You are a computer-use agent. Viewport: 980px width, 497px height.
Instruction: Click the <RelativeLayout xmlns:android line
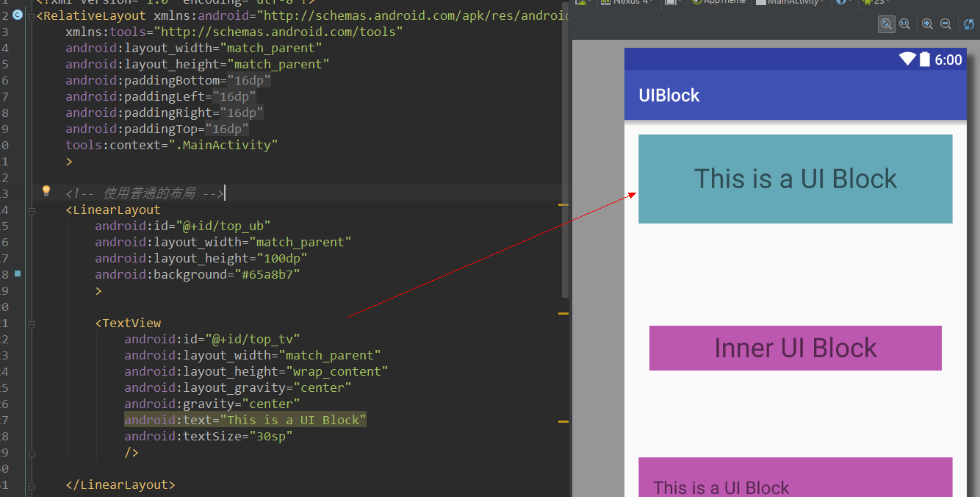tap(303, 15)
